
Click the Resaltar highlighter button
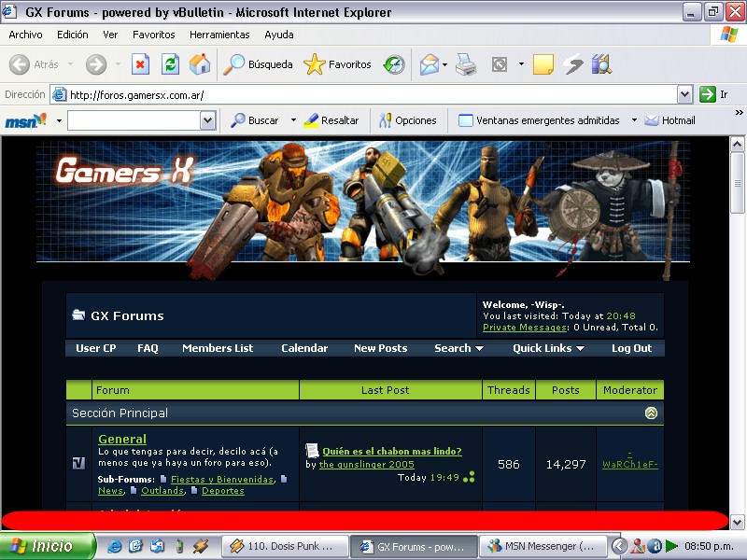point(331,120)
